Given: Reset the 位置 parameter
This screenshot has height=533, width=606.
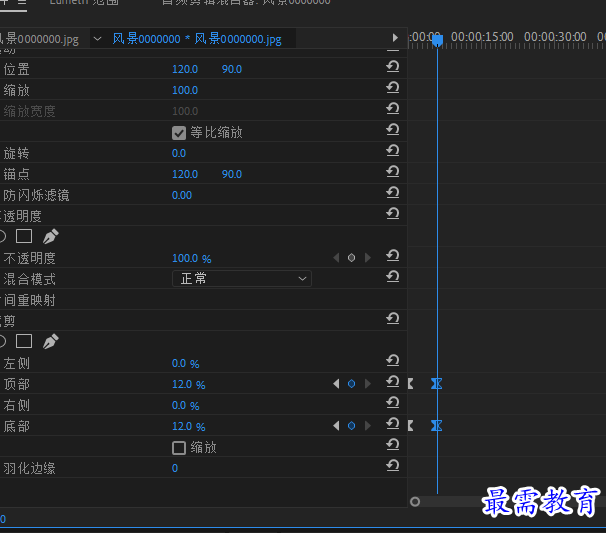Looking at the screenshot, I should click(393, 66).
